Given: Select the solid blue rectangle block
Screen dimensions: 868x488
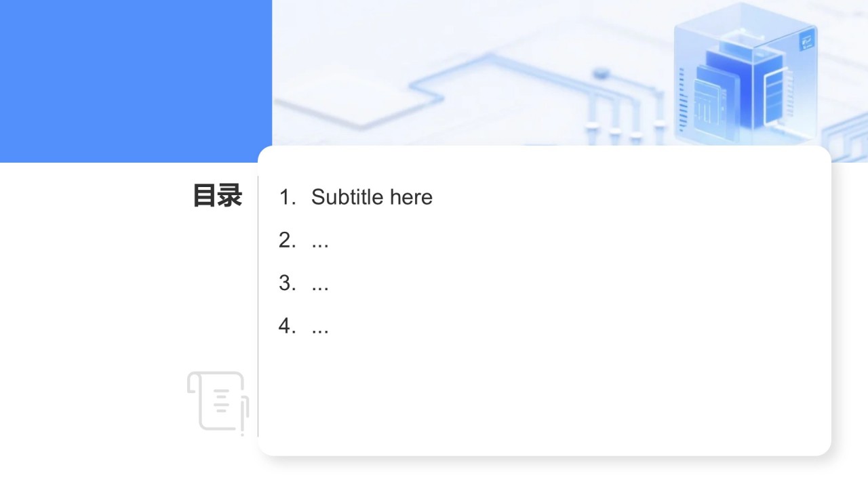Looking at the screenshot, I should point(136,81).
